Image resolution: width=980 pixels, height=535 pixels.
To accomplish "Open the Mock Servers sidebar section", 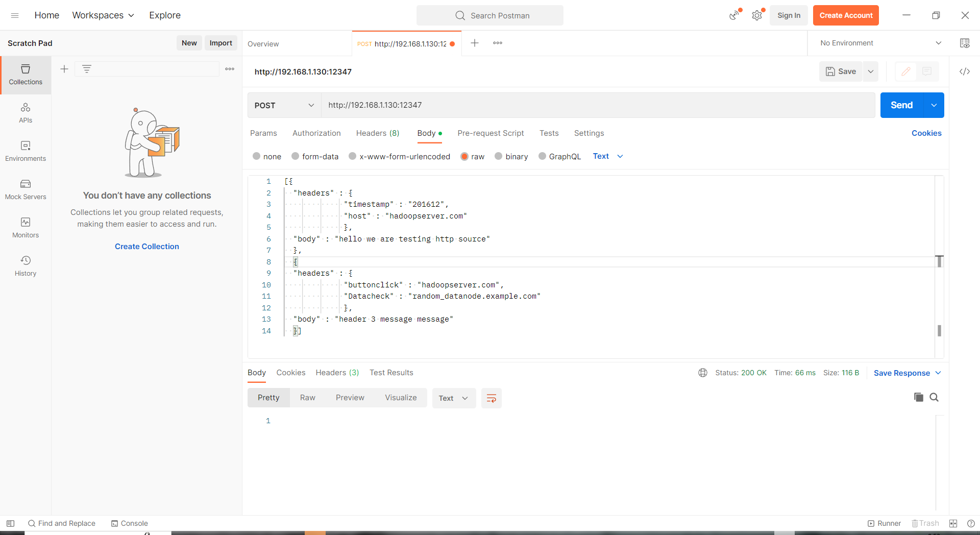I will tap(26, 189).
